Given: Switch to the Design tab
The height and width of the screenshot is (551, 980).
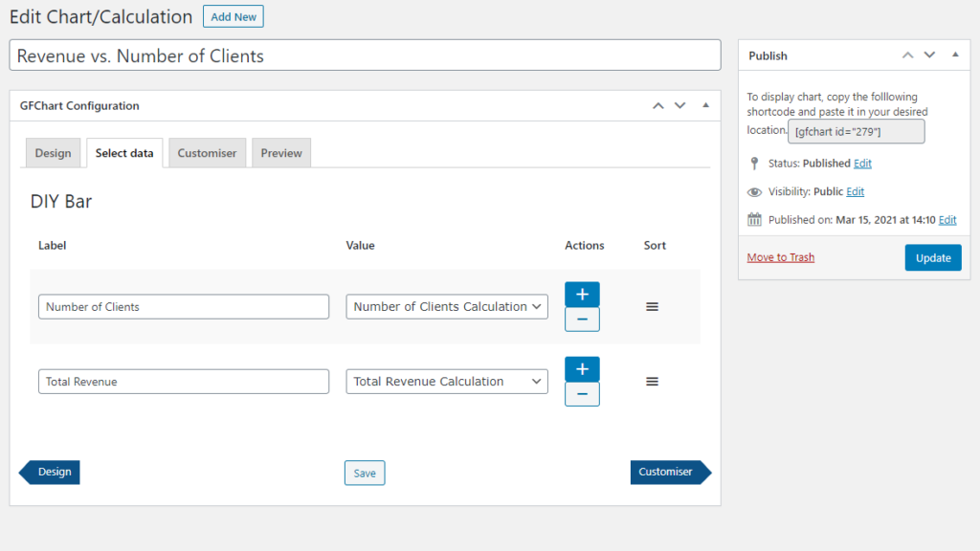Looking at the screenshot, I should (54, 153).
